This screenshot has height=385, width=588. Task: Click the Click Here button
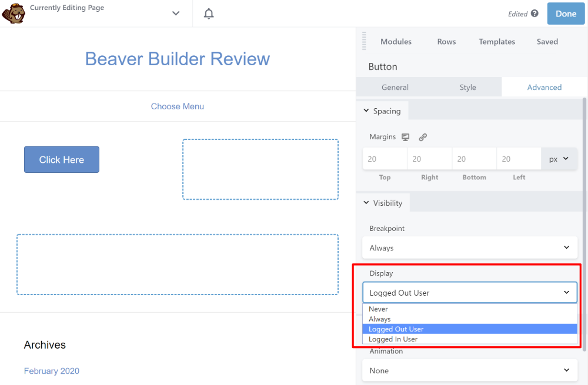62,160
